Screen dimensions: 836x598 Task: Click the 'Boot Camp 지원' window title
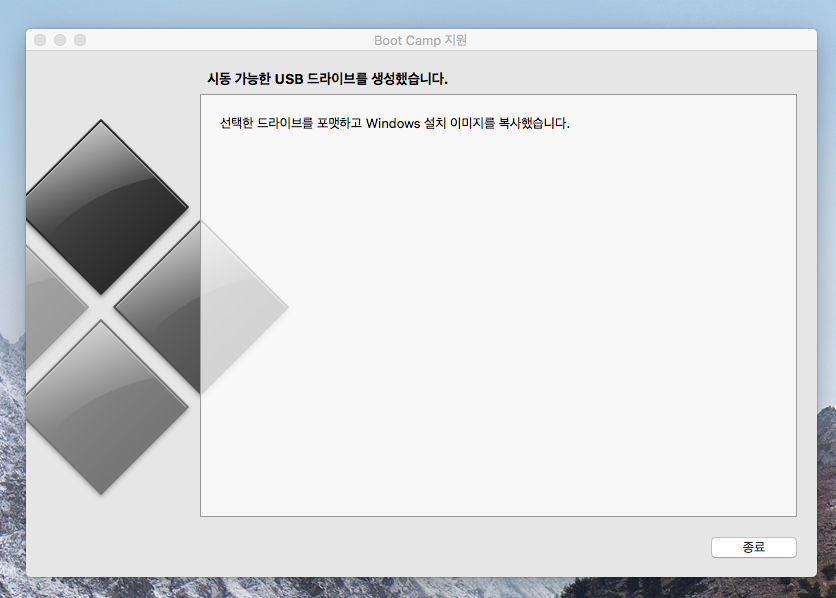tap(420, 41)
